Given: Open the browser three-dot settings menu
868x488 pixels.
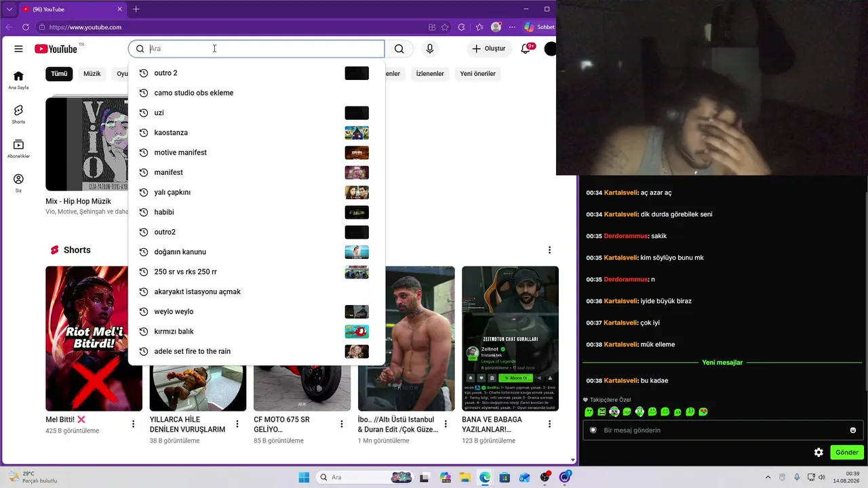Looking at the screenshot, I should point(513,27).
